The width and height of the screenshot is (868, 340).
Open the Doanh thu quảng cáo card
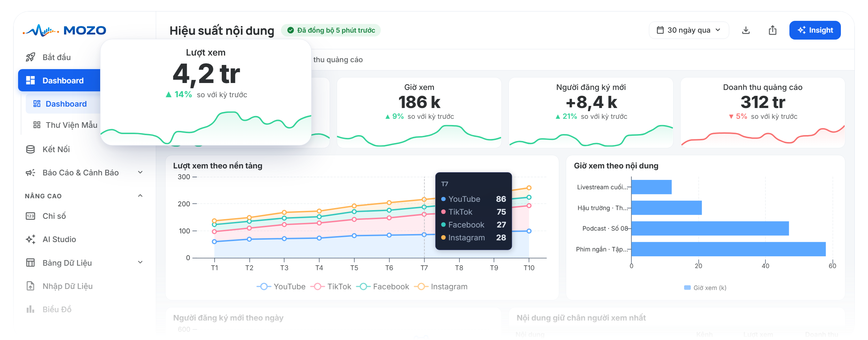pos(763,113)
